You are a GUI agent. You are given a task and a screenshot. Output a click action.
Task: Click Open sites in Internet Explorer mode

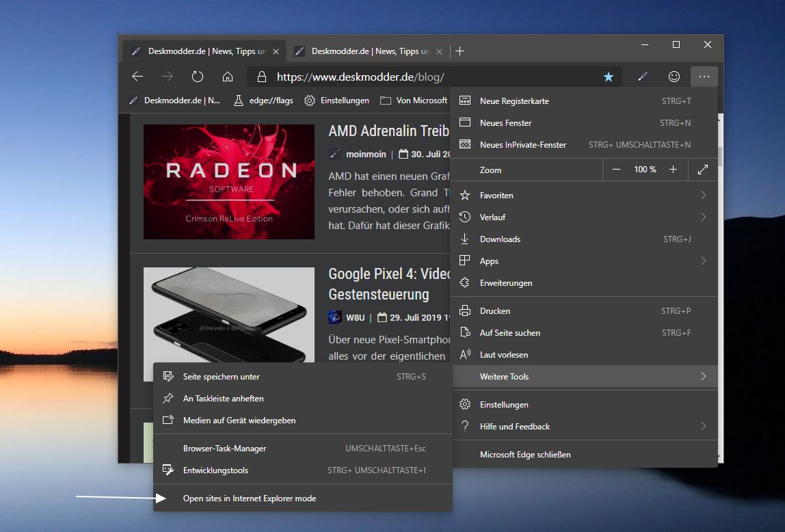(302, 498)
